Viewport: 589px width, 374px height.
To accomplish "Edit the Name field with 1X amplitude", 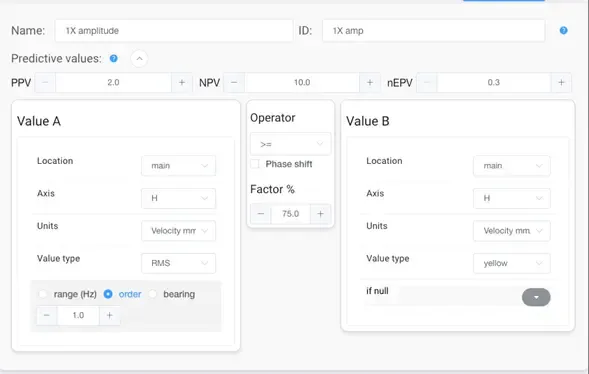I will [174, 30].
